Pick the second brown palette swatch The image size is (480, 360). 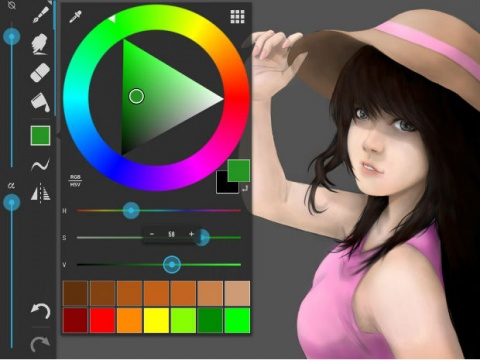tap(102, 293)
